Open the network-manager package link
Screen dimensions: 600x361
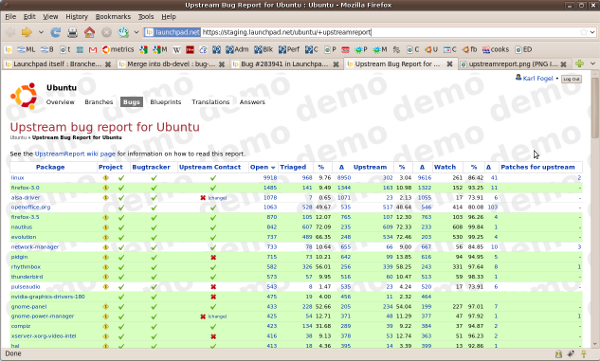click(x=35, y=247)
